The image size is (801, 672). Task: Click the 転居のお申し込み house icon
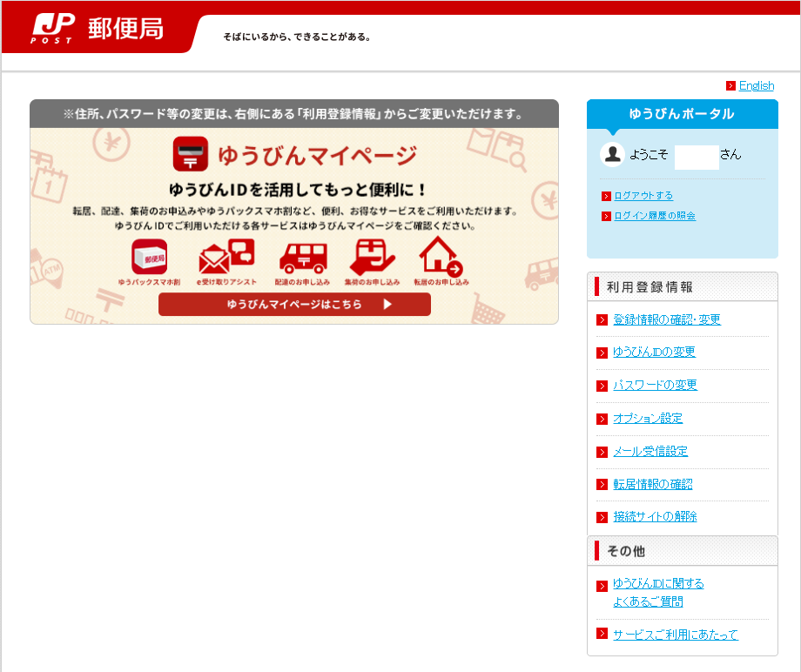(x=441, y=256)
